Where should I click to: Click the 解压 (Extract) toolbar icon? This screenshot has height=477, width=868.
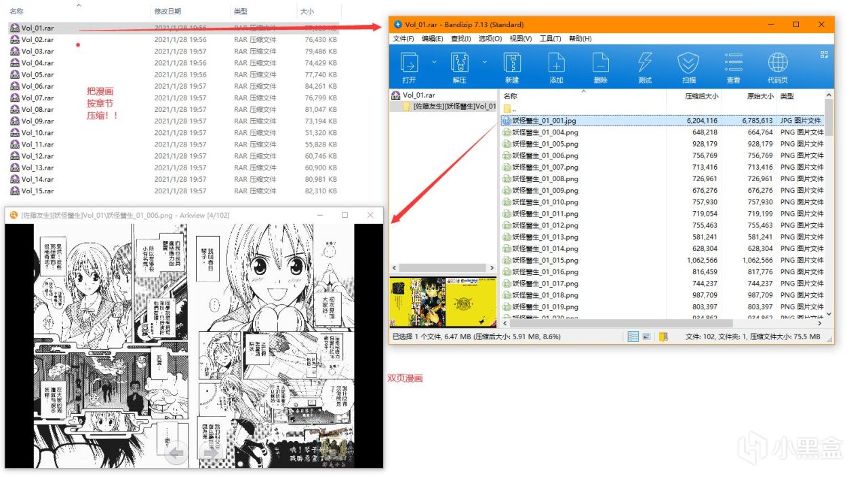click(460, 63)
